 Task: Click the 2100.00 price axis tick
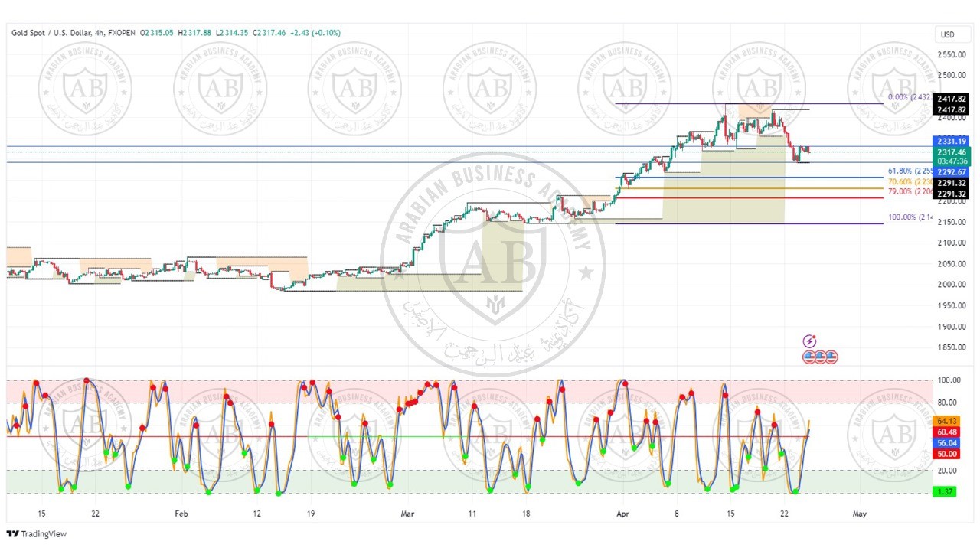(x=952, y=243)
